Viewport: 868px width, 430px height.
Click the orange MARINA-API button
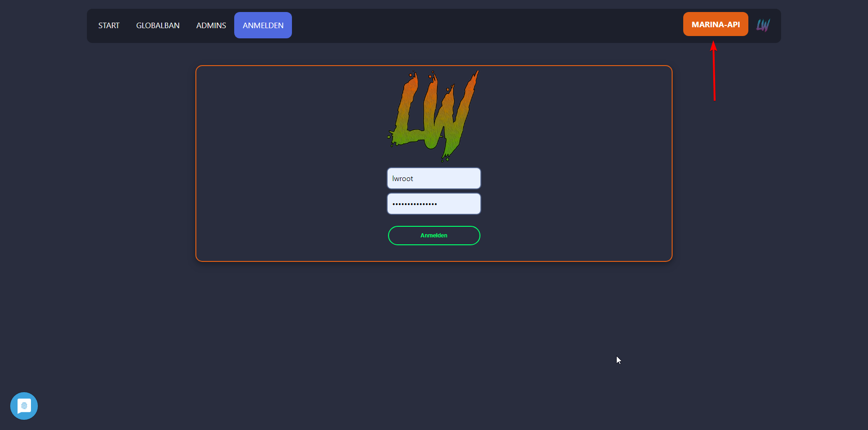[x=716, y=24]
